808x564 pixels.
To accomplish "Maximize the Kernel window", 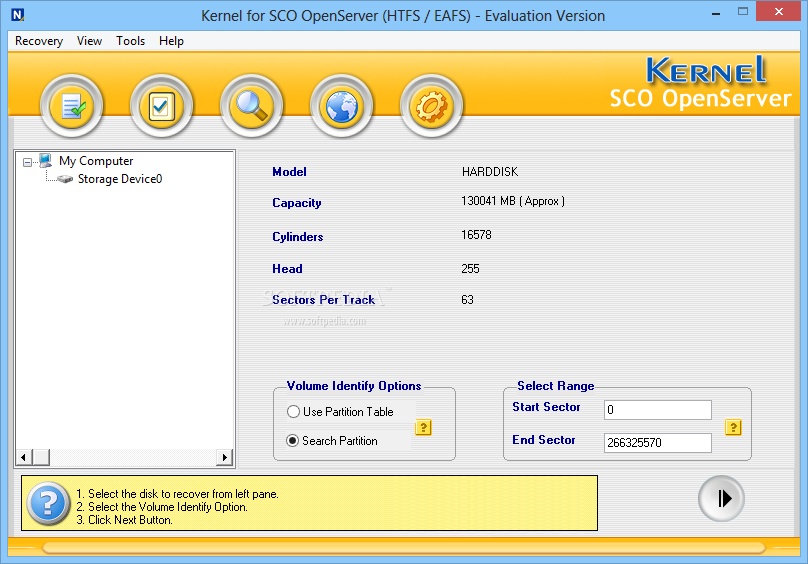I will 743,11.
